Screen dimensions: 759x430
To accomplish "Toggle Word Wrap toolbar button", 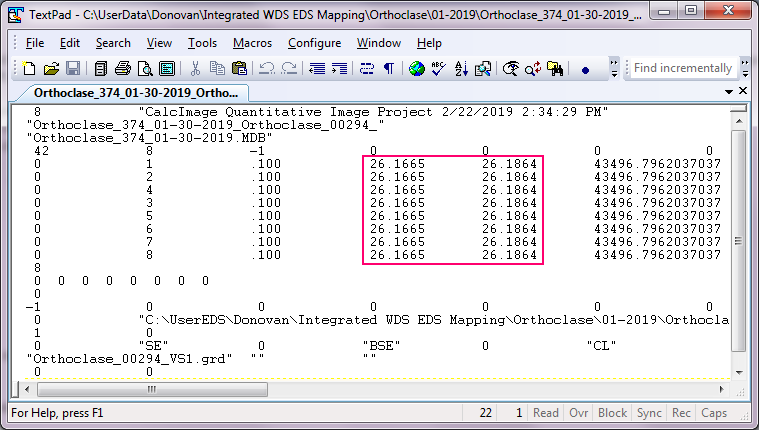I will point(365,69).
